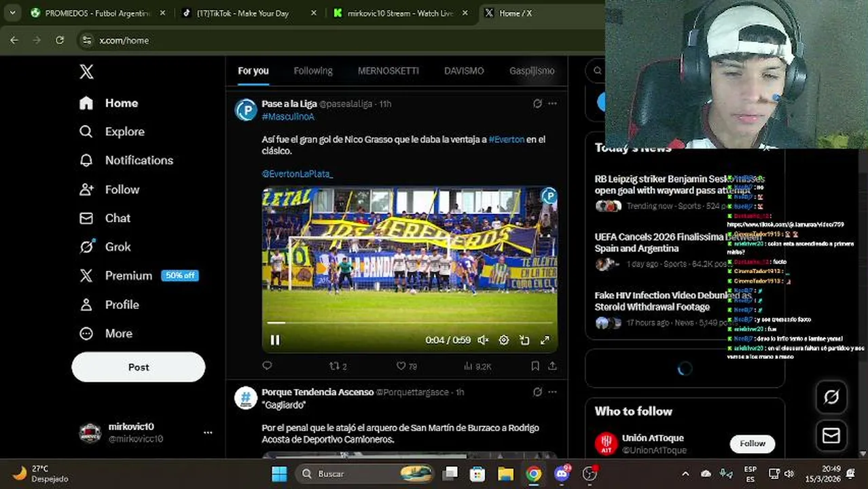Bookmark the Pase a la Liga post
Image resolution: width=868 pixels, height=489 pixels.
point(535,366)
